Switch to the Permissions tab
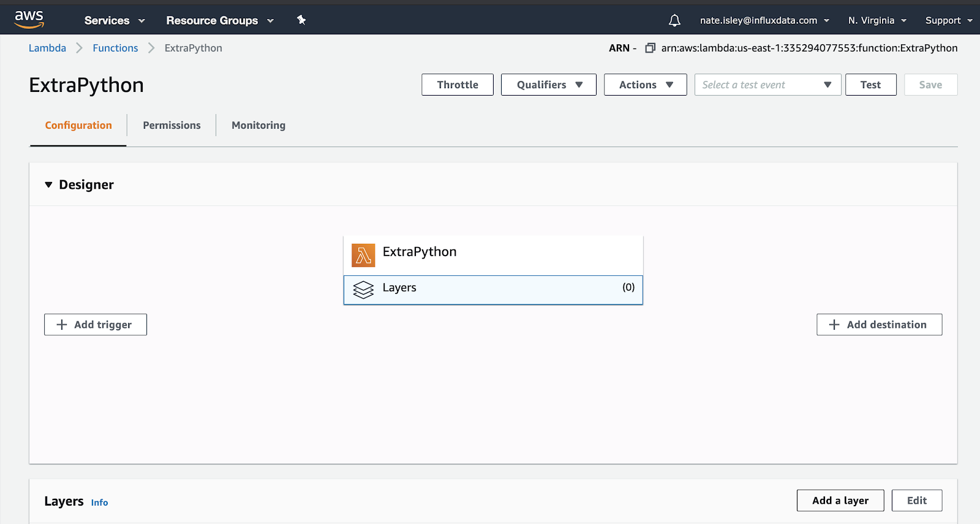The width and height of the screenshot is (980, 524). tap(171, 125)
